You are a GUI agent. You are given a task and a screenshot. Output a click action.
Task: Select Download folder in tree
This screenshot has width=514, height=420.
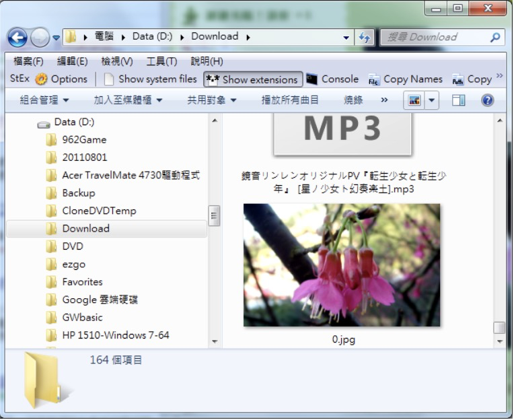point(106,229)
